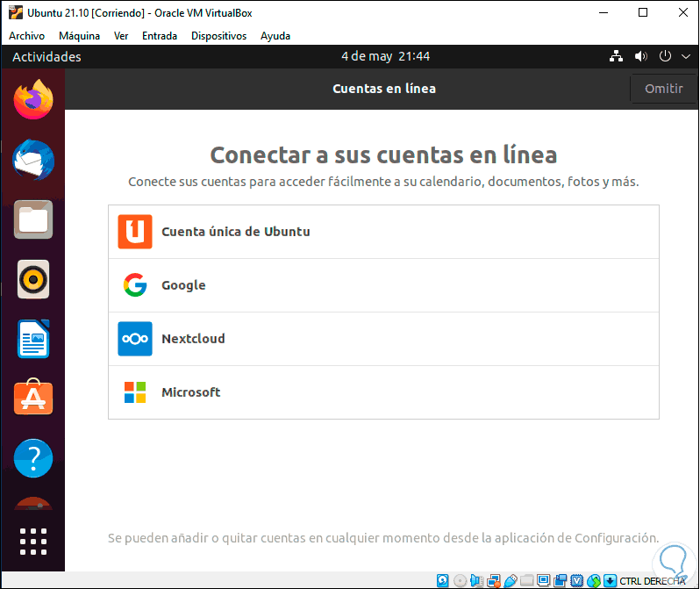The width and height of the screenshot is (700, 589).
Task: Click the Cuentas en línea header title
Action: tap(384, 89)
